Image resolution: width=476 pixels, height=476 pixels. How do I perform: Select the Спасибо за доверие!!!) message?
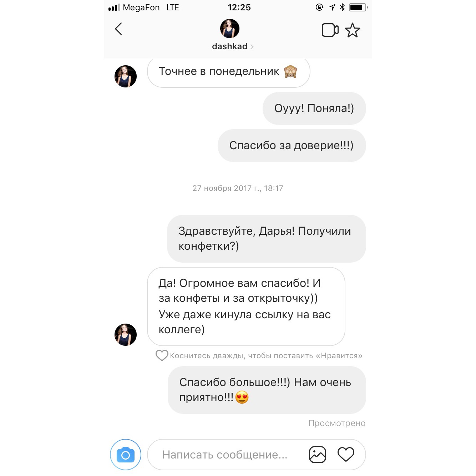point(292,146)
